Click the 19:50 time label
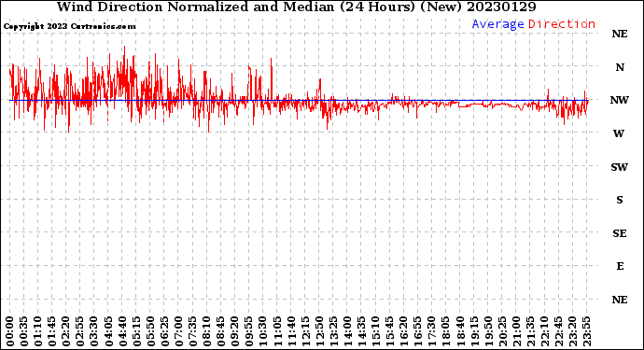644x350 pixels. (x=488, y=331)
